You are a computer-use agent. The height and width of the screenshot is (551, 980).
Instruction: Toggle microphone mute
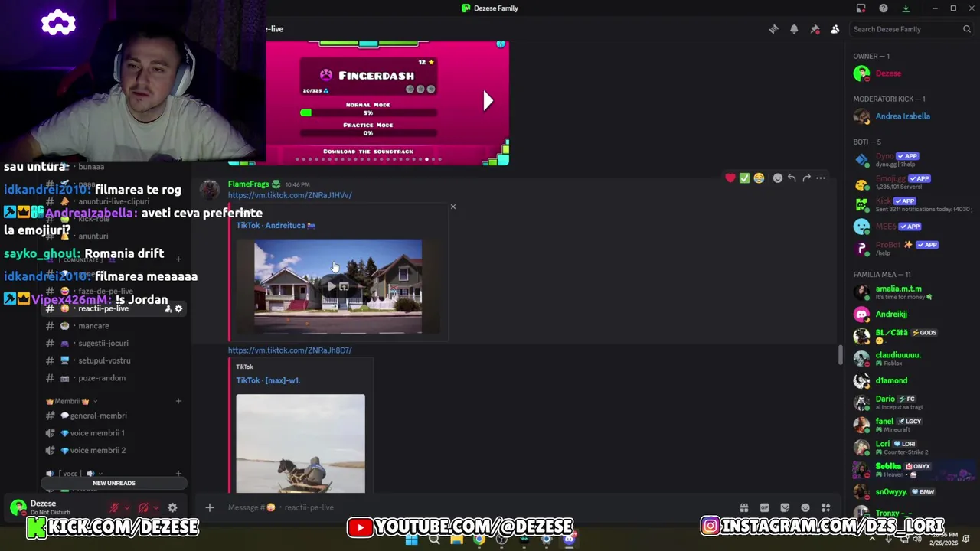114,507
